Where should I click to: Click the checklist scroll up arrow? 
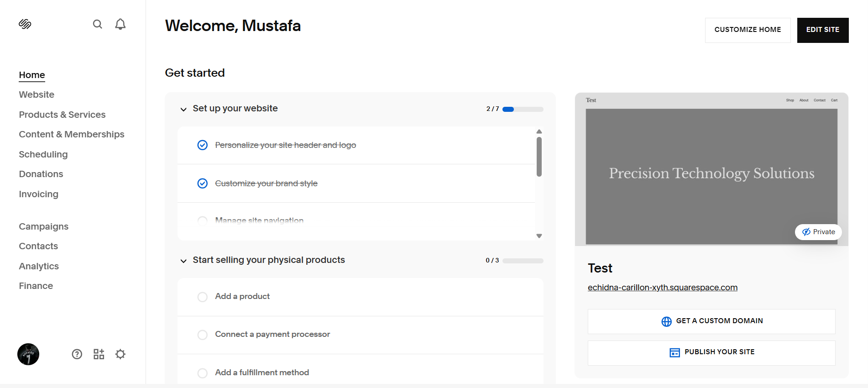(x=539, y=131)
